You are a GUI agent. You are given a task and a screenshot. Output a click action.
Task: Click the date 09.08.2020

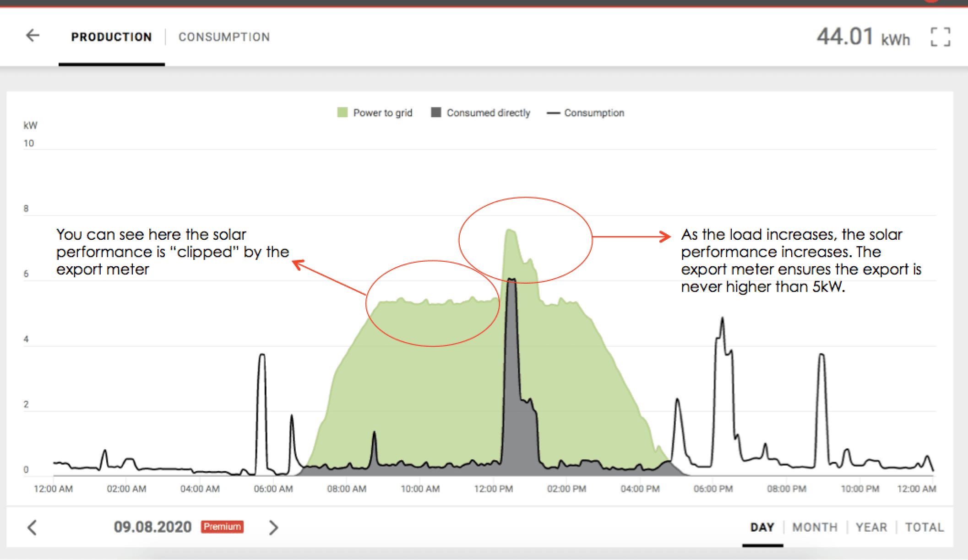click(x=152, y=527)
